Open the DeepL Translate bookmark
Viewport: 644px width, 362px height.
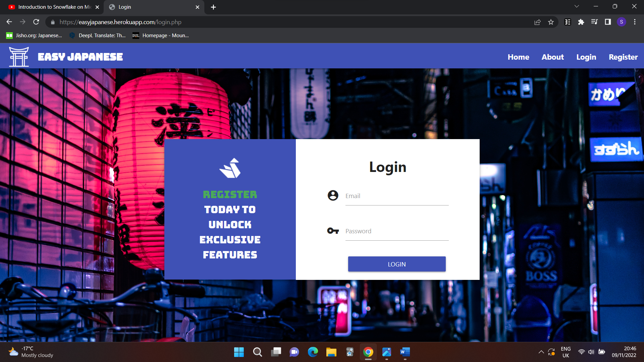coord(98,36)
